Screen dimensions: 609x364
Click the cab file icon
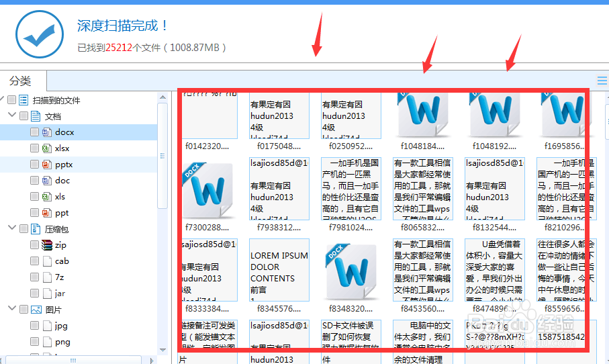click(47, 261)
